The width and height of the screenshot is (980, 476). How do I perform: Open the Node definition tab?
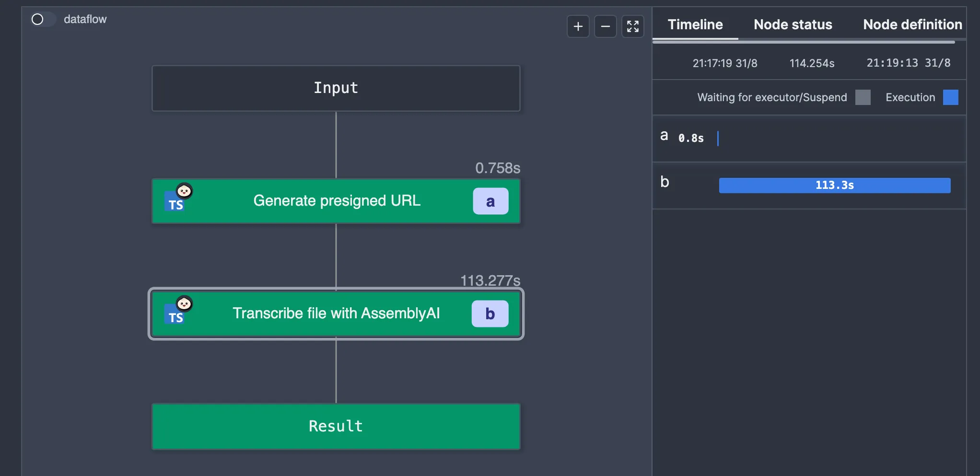[912, 24]
